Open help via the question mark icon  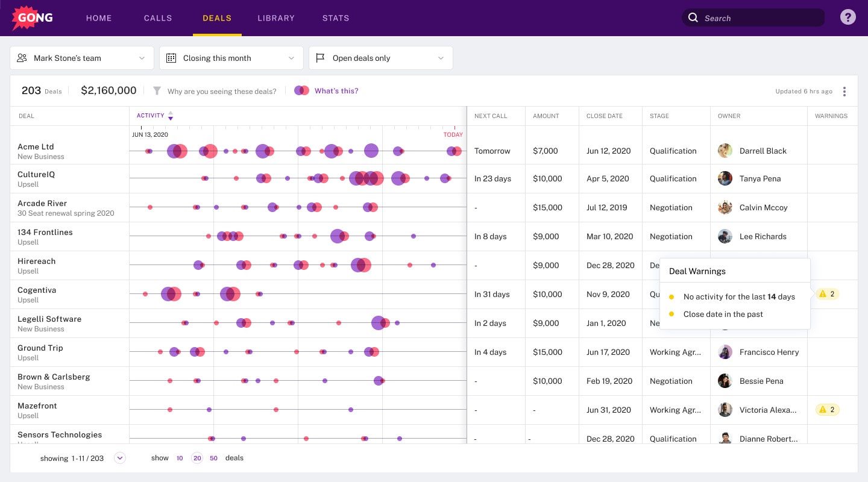pyautogui.click(x=848, y=17)
